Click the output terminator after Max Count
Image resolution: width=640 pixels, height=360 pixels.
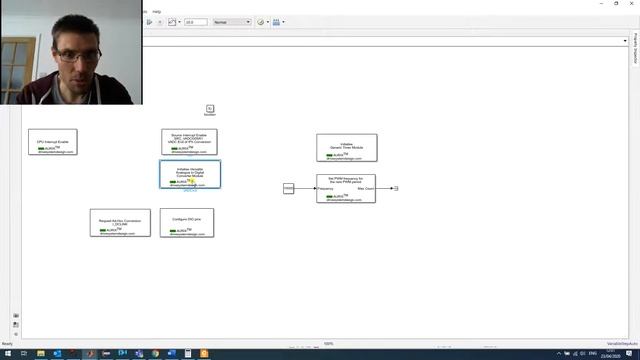point(396,189)
